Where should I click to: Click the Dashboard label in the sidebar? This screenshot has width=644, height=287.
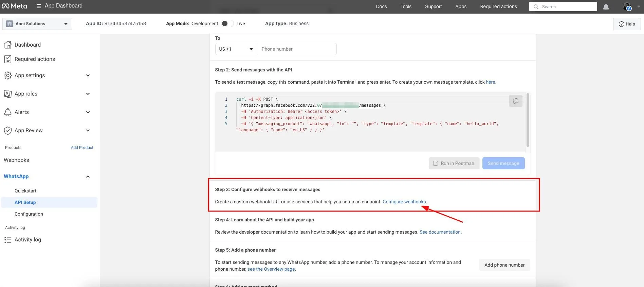click(x=27, y=45)
